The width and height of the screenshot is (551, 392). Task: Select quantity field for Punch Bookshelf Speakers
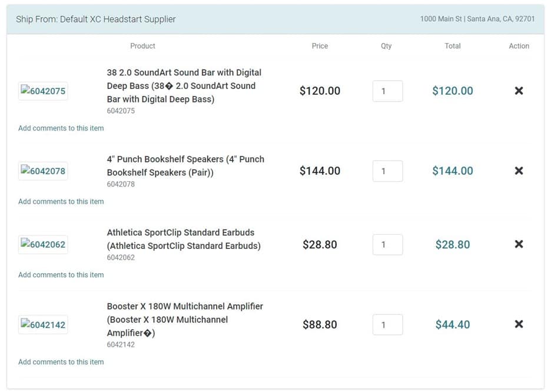[387, 171]
